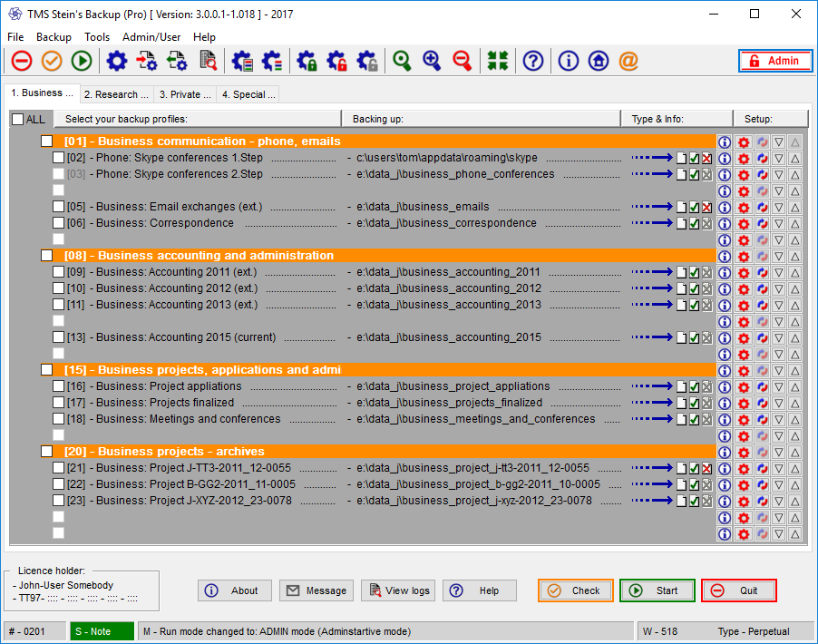Click the red minus quit icon in toolbar
Image resolution: width=818 pixels, height=644 pixels.
(x=22, y=61)
